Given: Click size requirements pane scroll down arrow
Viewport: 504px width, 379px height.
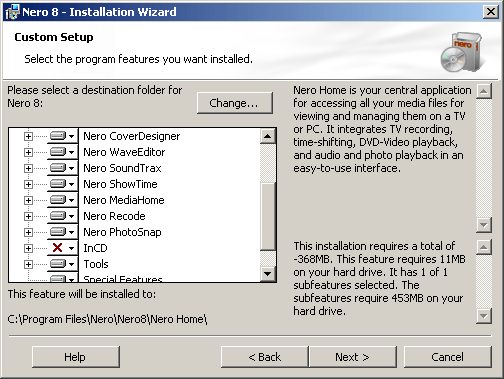Looking at the screenshot, I should click(484, 316).
